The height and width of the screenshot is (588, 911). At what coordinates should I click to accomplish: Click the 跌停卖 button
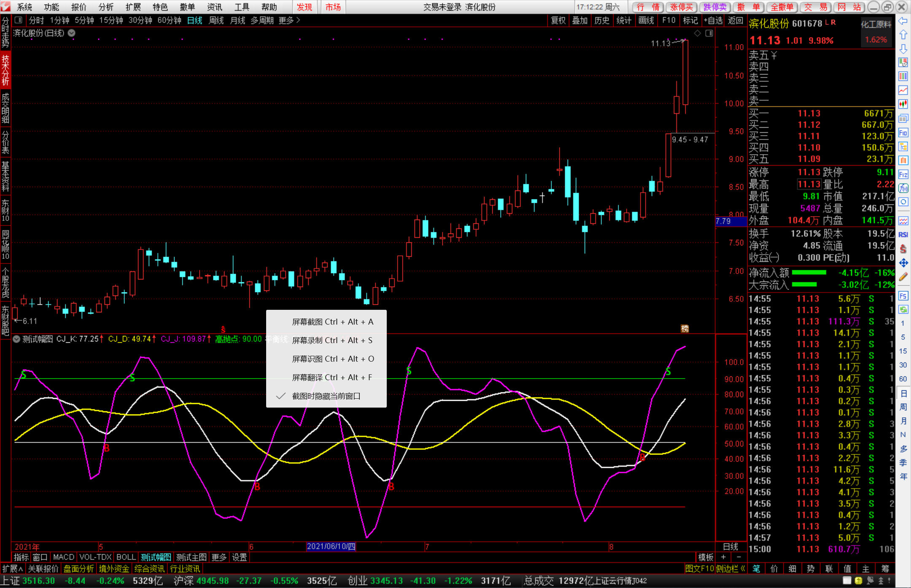(715, 7)
